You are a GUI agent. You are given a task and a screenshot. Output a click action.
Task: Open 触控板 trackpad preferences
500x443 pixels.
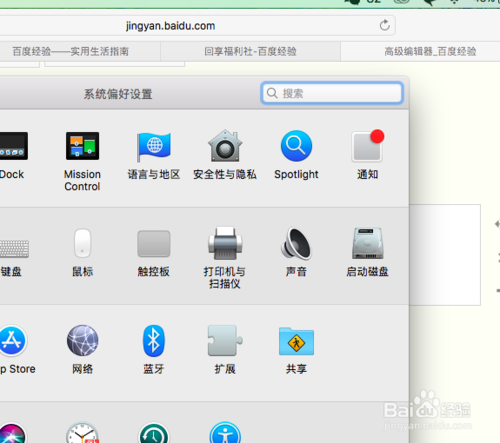(x=154, y=243)
